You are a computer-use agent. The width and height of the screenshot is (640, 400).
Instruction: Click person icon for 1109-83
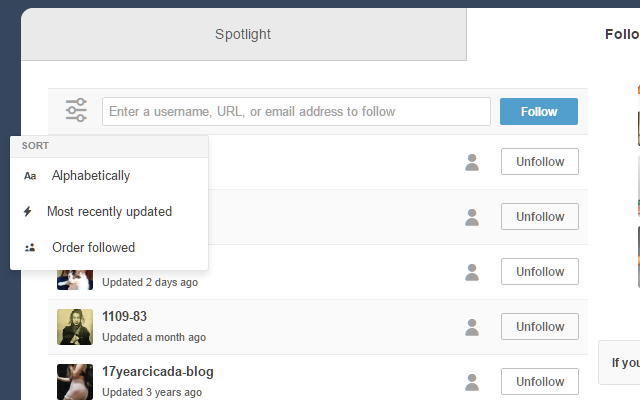click(x=472, y=327)
